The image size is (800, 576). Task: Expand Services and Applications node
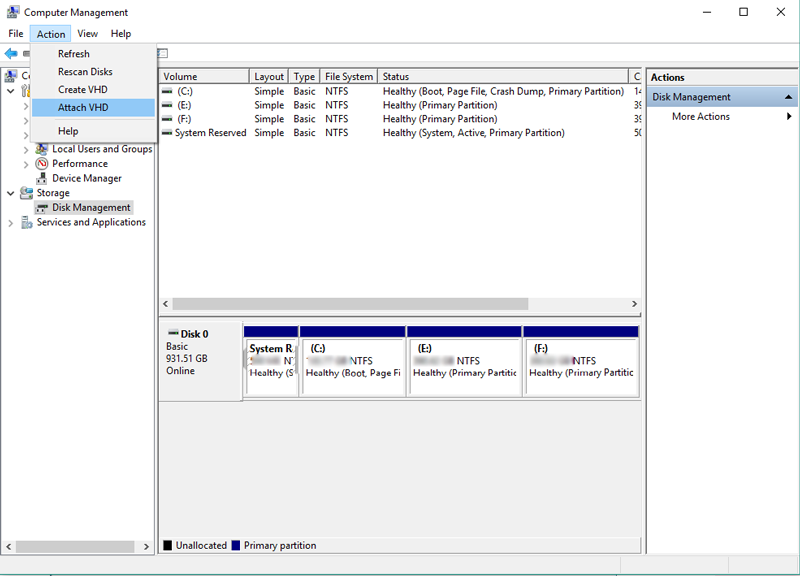[11, 223]
